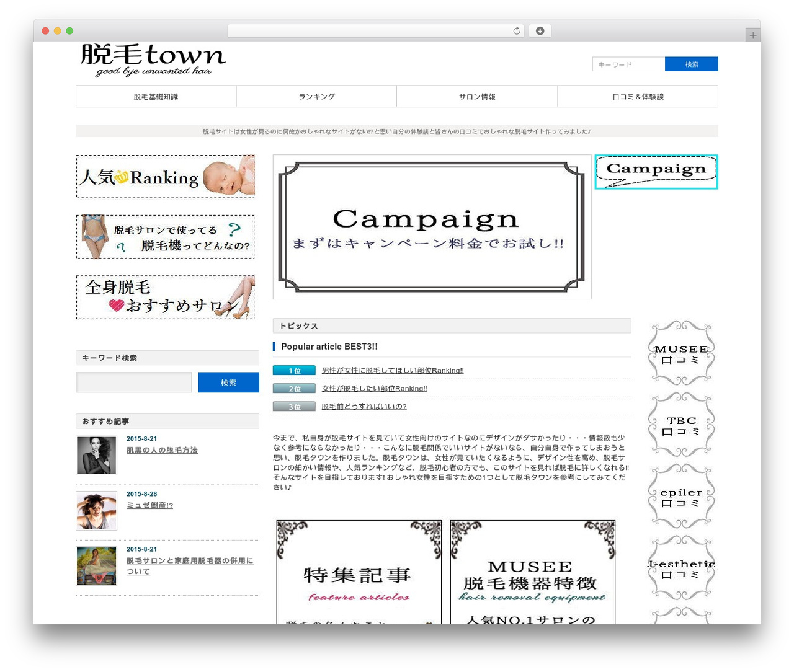Focus the header キーワード search field
The image size is (794, 672).
tap(628, 64)
